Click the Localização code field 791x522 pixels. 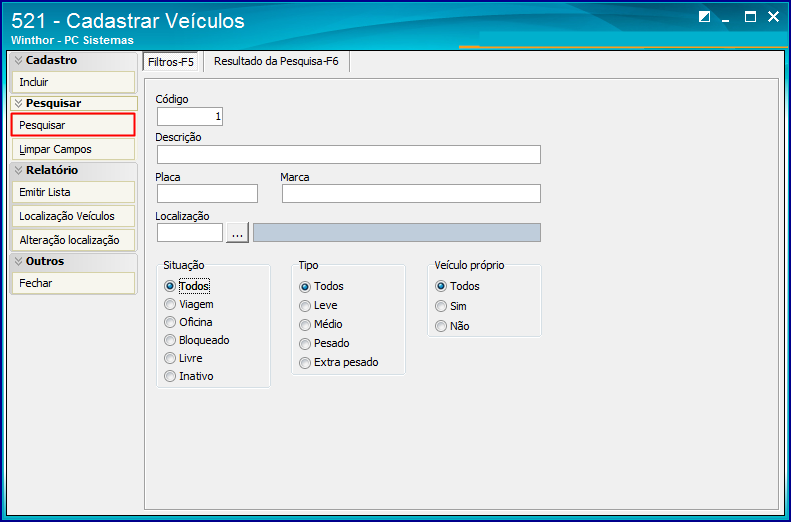click(x=190, y=233)
